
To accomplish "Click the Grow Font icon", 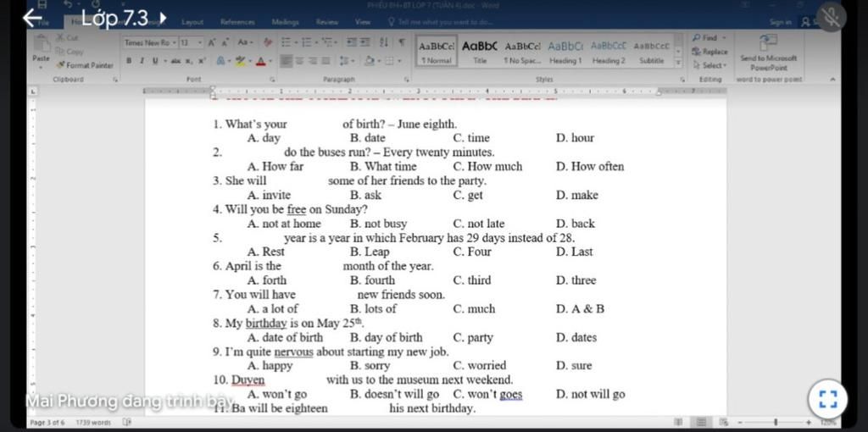I will (212, 42).
